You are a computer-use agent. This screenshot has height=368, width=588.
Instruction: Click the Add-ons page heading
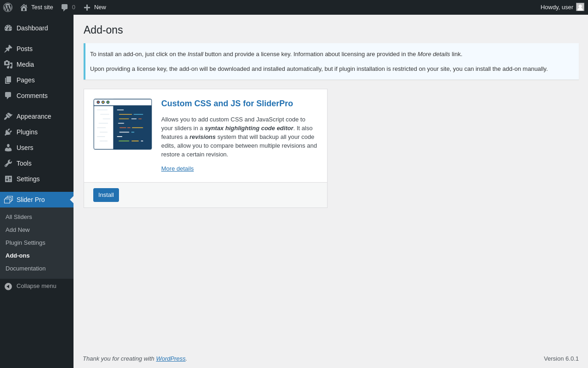(103, 30)
